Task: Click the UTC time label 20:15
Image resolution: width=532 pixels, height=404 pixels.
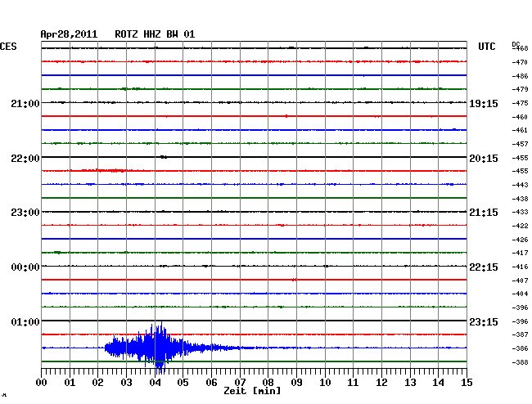Action: (484, 159)
